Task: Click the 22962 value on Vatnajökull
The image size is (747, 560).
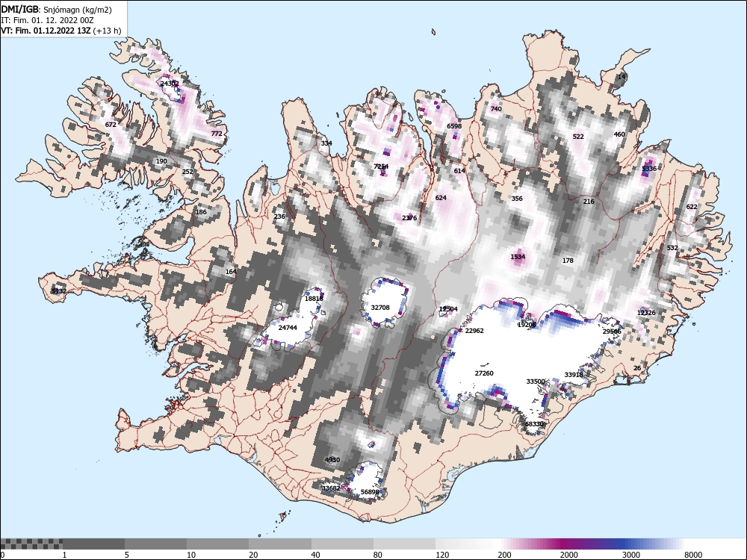Action: click(x=474, y=330)
